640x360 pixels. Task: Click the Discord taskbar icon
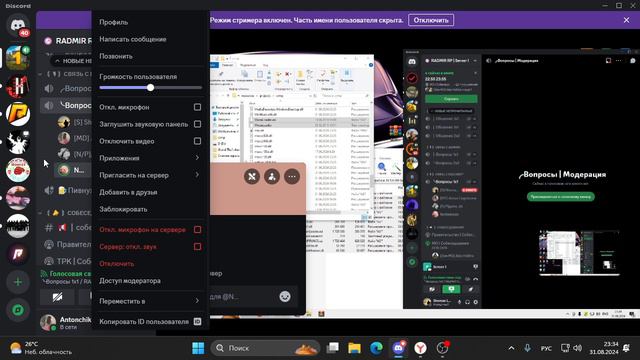coord(398,348)
